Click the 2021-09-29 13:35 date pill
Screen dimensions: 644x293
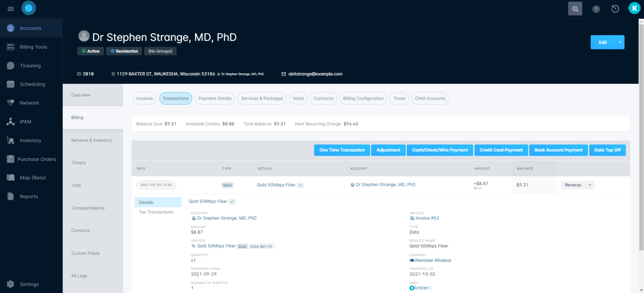[x=156, y=185]
